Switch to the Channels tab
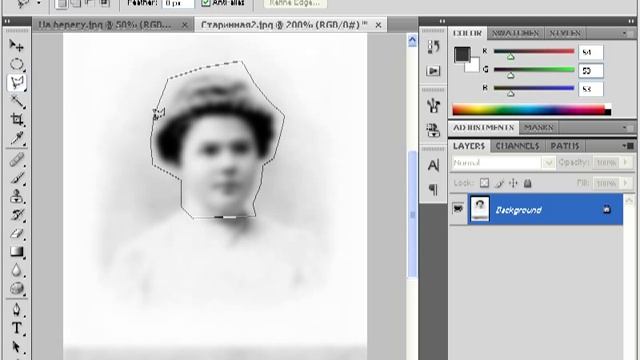This screenshot has width=640, height=360. pos(517,146)
